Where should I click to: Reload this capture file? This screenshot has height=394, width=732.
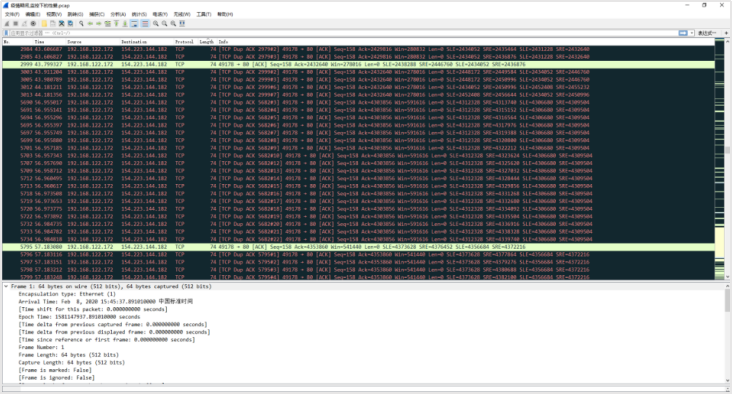(x=70, y=23)
